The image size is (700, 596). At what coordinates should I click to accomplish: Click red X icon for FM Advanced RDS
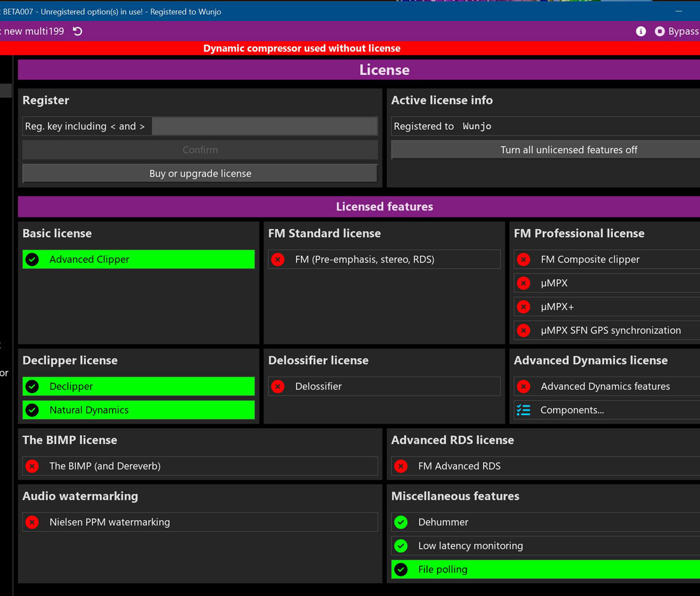[401, 466]
